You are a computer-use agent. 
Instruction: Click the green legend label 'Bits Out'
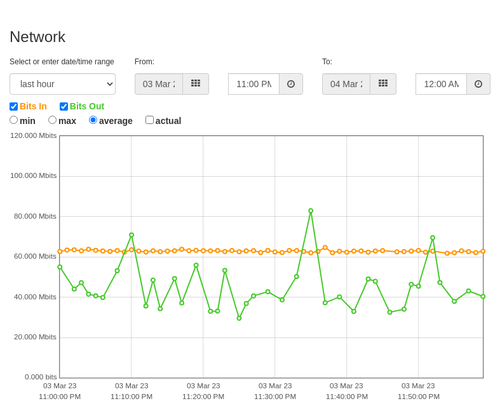pyautogui.click(x=87, y=106)
